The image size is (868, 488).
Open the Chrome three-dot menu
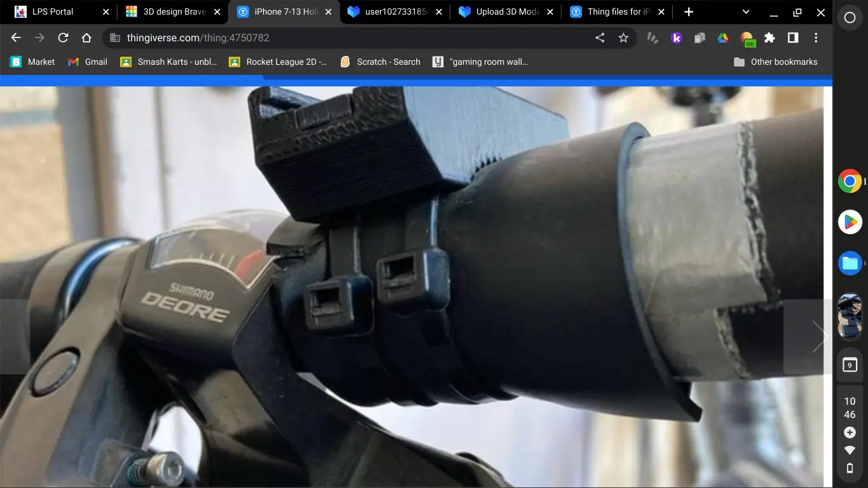816,38
